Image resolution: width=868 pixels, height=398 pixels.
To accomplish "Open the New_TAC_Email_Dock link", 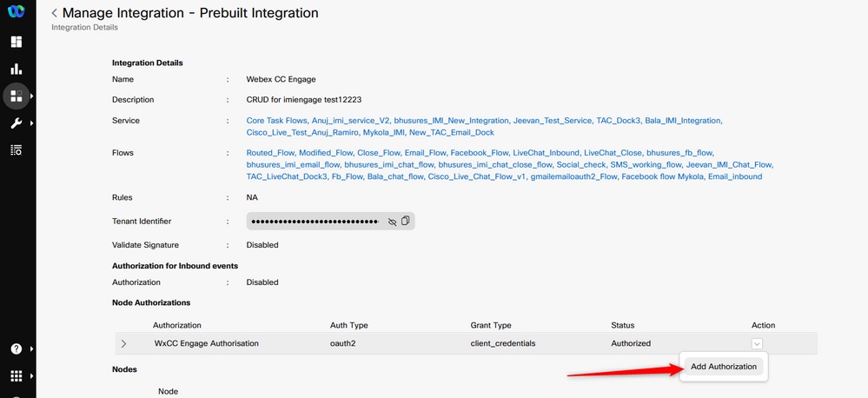I will coord(453,132).
